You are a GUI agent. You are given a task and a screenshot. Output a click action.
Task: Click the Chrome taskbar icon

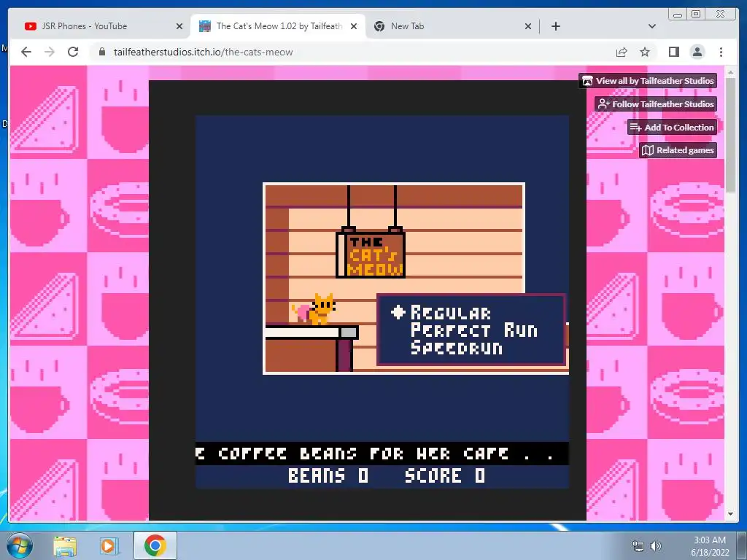point(155,545)
